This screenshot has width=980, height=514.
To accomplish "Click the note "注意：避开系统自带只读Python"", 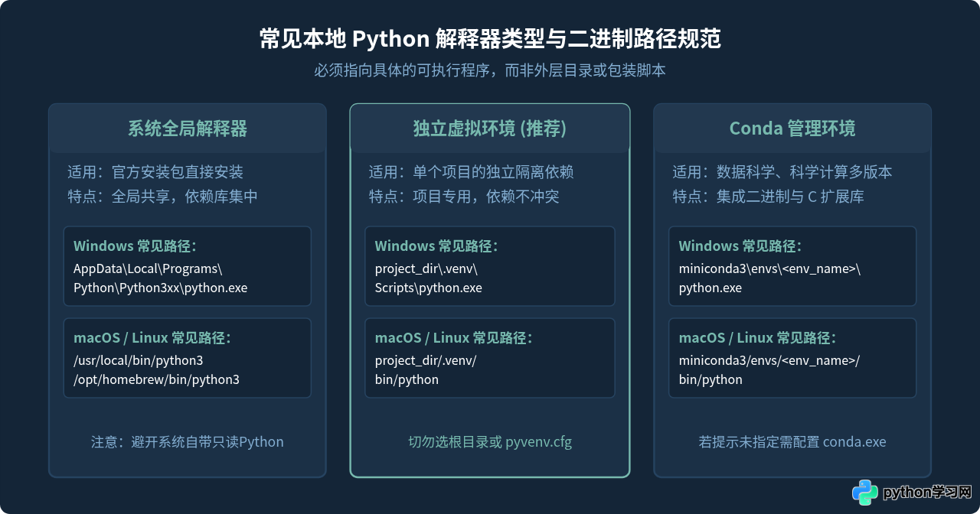I will pyautogui.click(x=188, y=442).
